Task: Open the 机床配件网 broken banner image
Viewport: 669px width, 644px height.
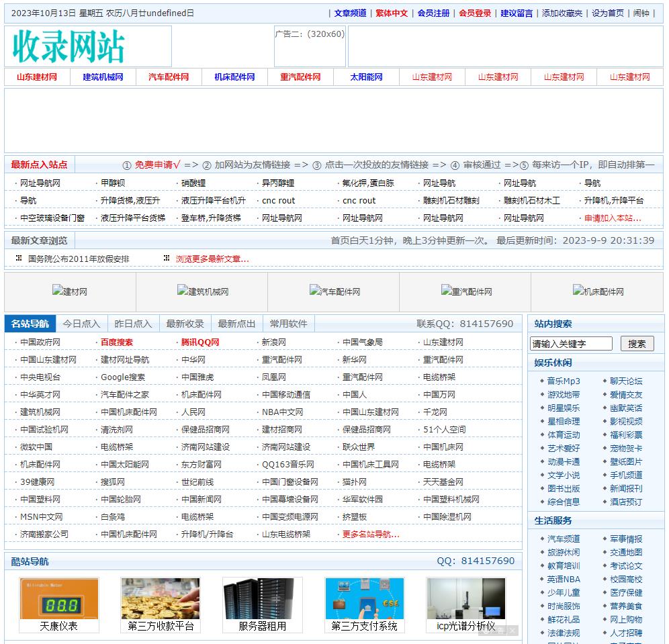Action: pyautogui.click(x=598, y=291)
